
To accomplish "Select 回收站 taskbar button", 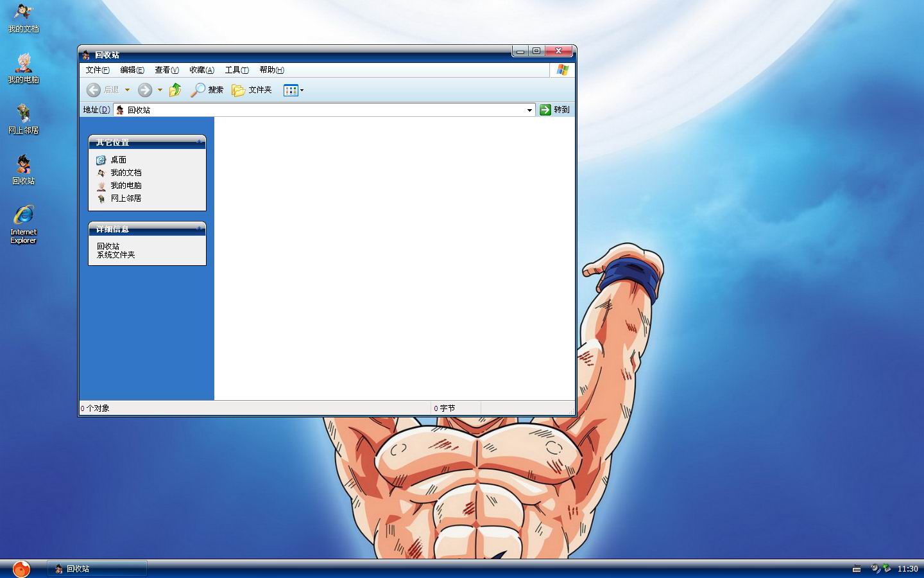I will click(x=98, y=568).
